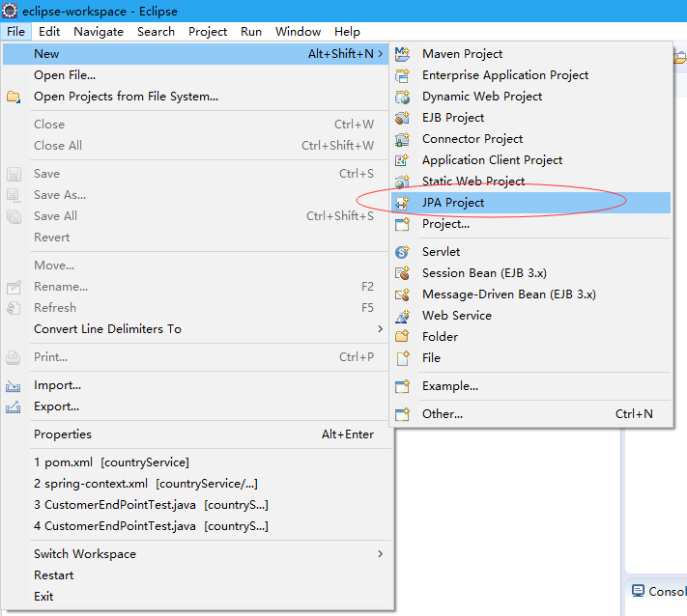Viewport: 687px width, 616px height.
Task: Open the Project menu
Action: point(208,32)
